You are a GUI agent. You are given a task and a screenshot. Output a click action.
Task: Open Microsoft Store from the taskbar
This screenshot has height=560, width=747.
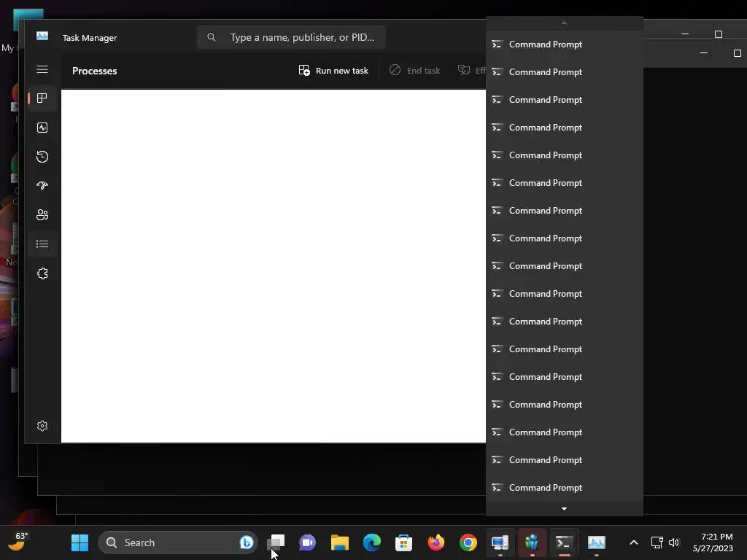403,542
